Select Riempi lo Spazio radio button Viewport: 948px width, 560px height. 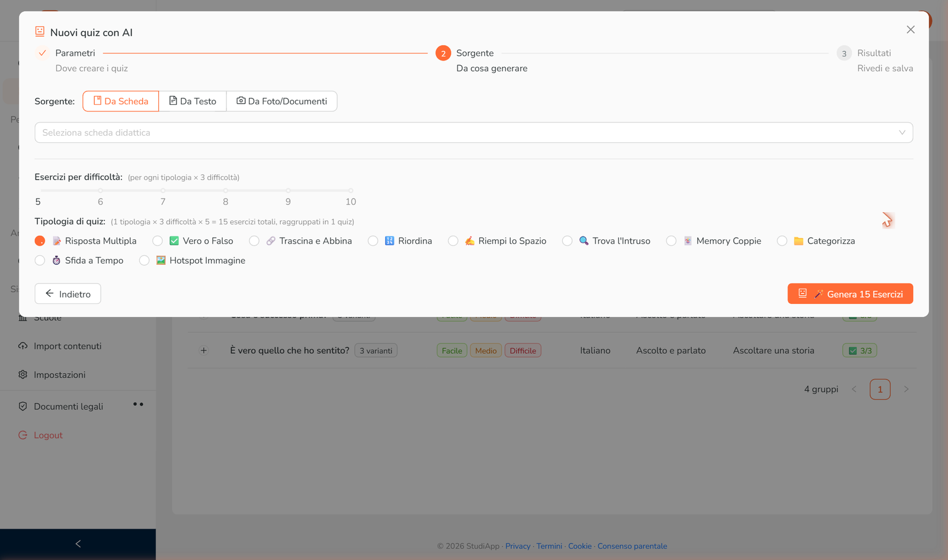[x=453, y=241]
